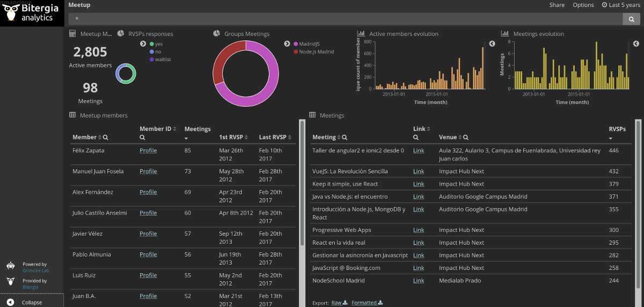Click the Venue column search icon
The width and height of the screenshot is (644, 307).
465,137
